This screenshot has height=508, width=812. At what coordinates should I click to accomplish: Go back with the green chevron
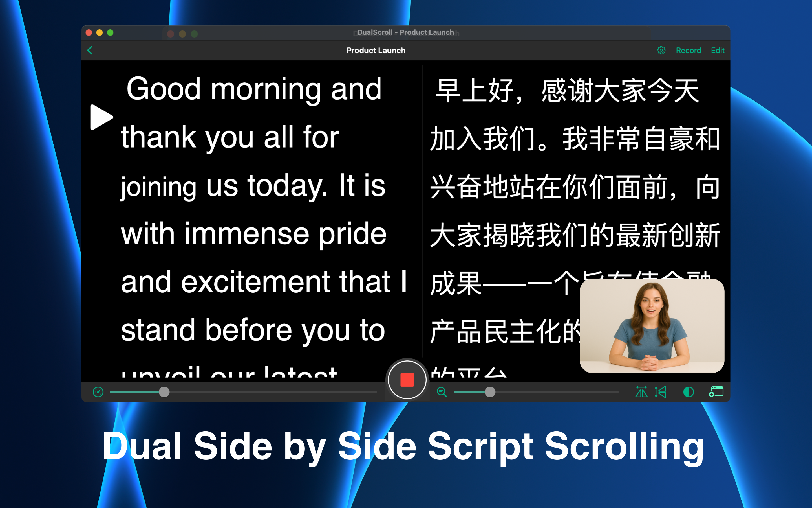tap(90, 51)
